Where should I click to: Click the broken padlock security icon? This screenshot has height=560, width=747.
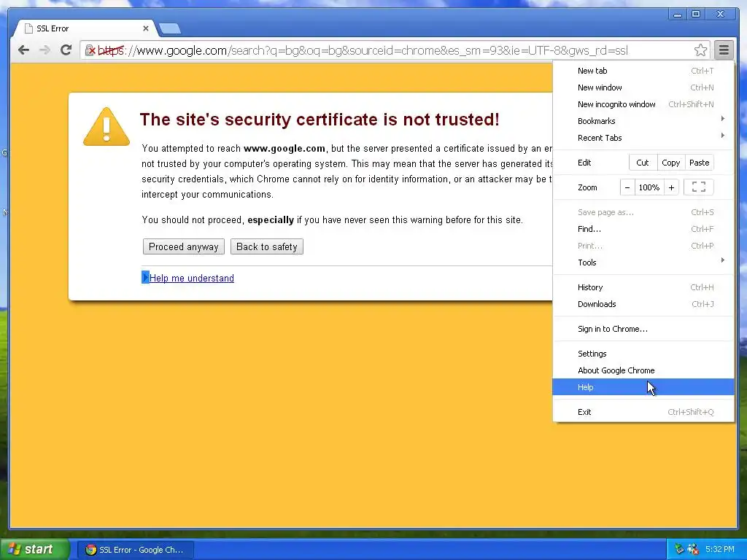point(90,50)
